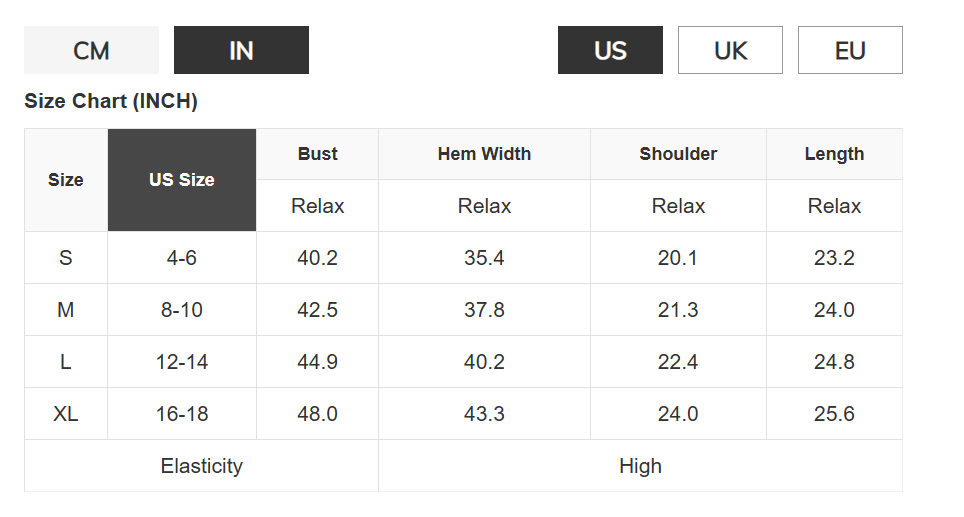Select the S size row label
Viewport: 964px width, 517px height.
point(66,258)
